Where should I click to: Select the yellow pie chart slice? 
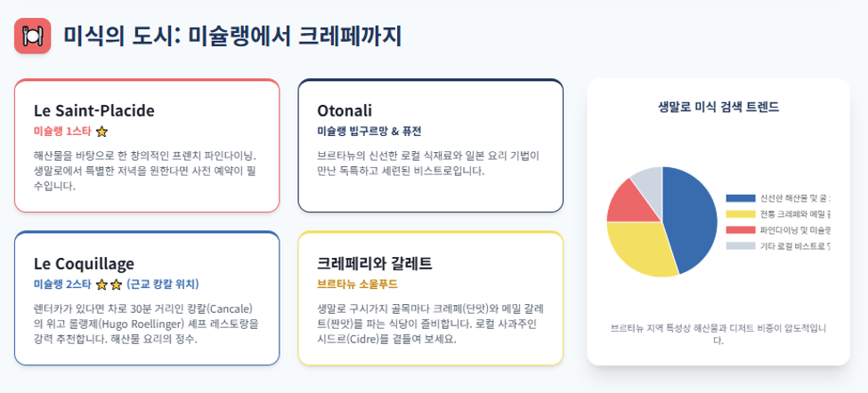[x=642, y=249]
